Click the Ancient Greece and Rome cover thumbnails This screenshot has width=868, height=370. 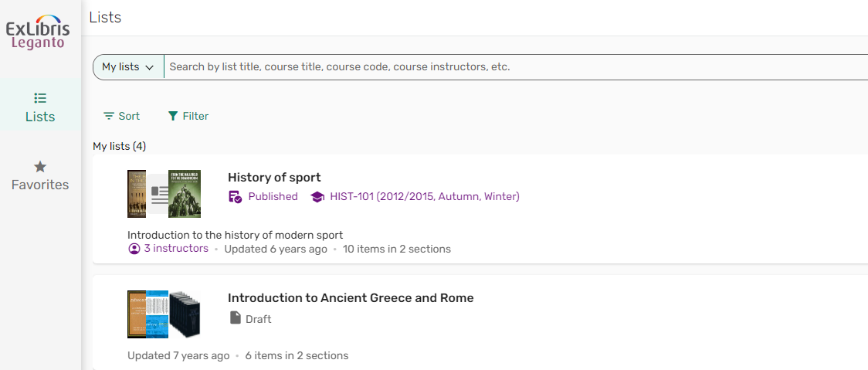click(164, 314)
